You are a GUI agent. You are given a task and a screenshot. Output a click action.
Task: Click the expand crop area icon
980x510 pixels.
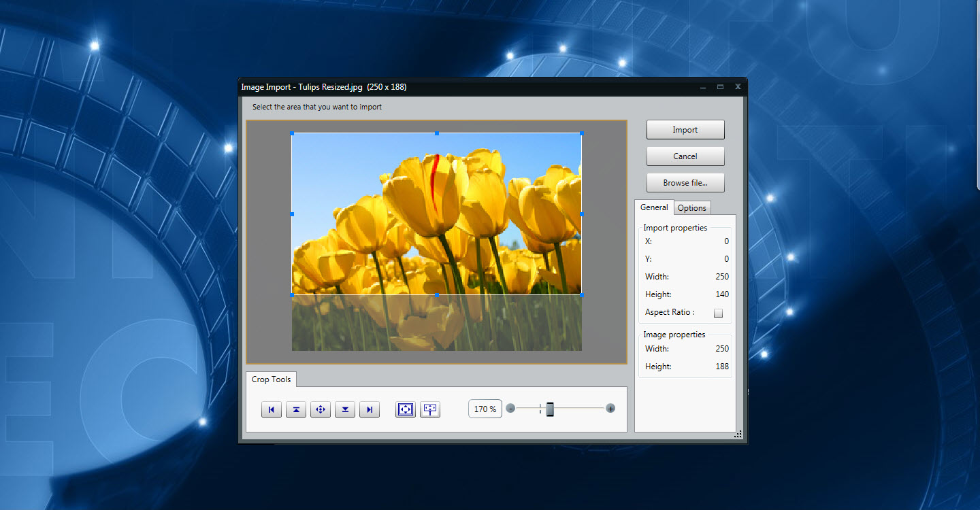pos(429,409)
